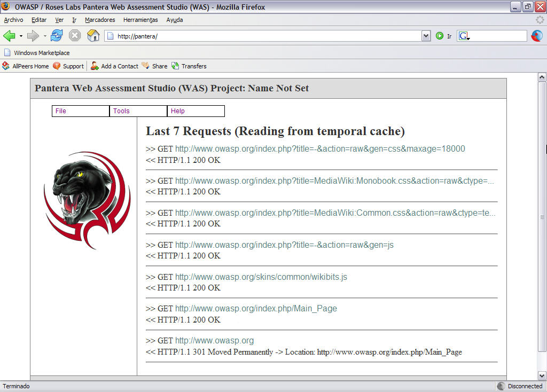Open the Pantera File menu
The image size is (547, 392).
81,111
